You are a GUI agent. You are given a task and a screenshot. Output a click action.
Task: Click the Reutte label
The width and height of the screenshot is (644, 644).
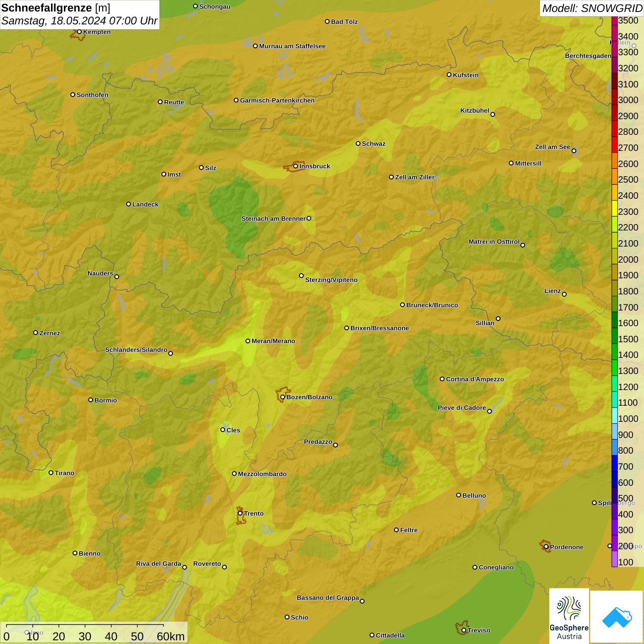174,102
